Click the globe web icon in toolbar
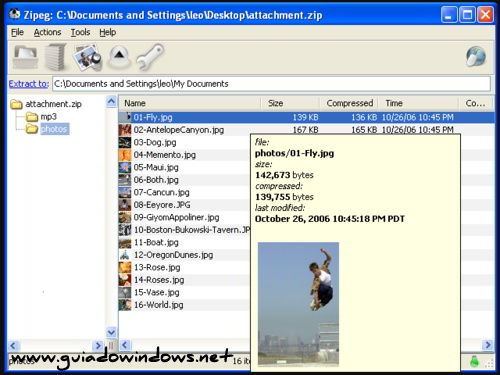 [x=476, y=56]
